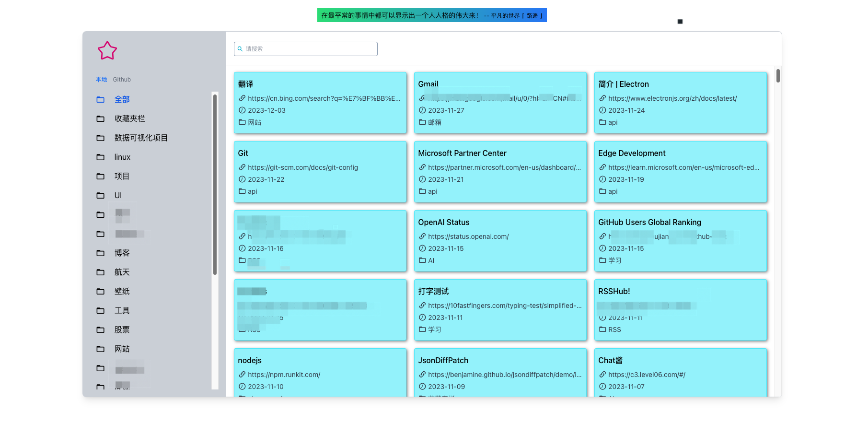Viewport: 868px width, 424px height.
Task: Click link icon on 简介 | Electron card
Action: pyautogui.click(x=602, y=98)
